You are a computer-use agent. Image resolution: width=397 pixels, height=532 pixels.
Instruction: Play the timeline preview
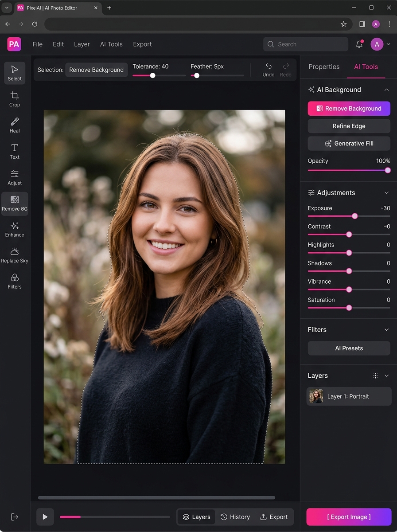coord(45,517)
